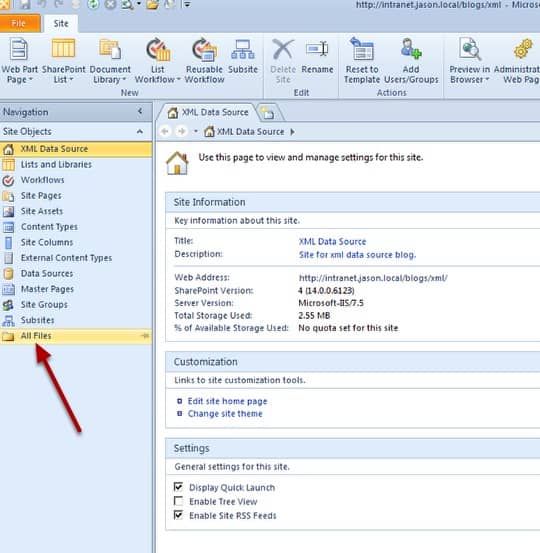Navigate back with the back arrow
Image resolution: width=540 pixels, height=553 pixels.
coord(164,132)
